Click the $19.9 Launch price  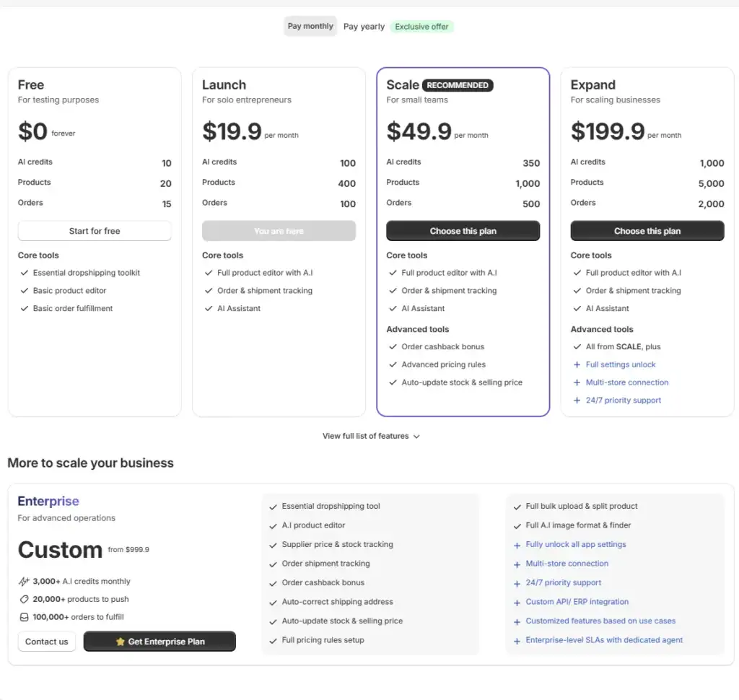[x=232, y=131]
